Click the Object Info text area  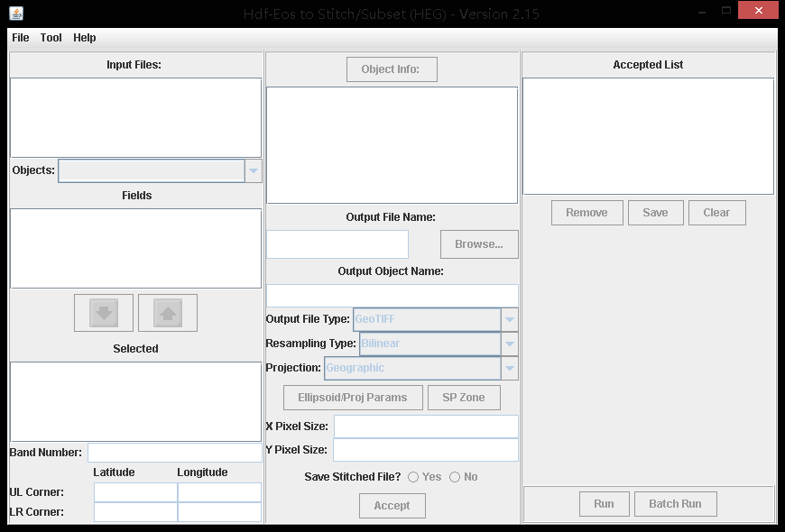pos(392,145)
